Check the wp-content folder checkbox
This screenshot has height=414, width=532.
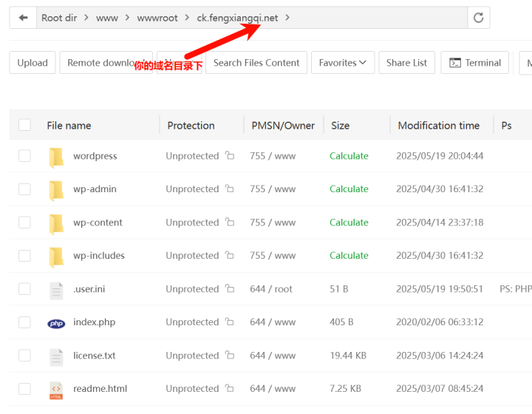click(24, 223)
